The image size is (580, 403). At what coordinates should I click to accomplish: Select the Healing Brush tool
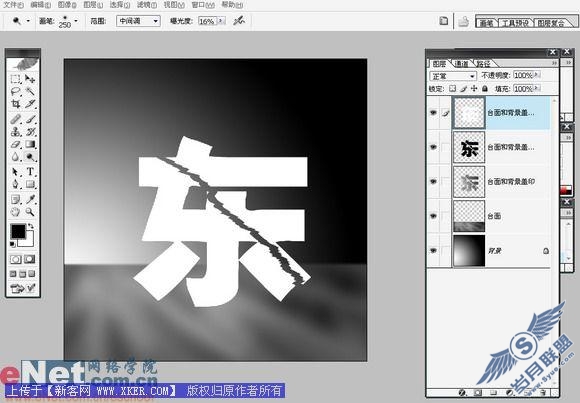15,119
